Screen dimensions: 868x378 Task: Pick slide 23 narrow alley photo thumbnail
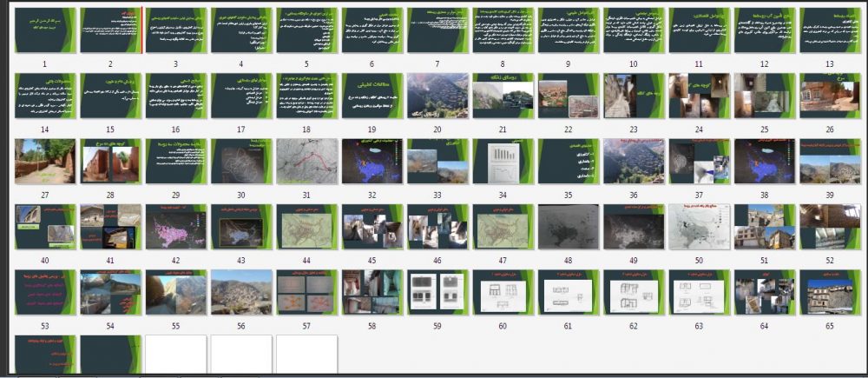(x=634, y=96)
